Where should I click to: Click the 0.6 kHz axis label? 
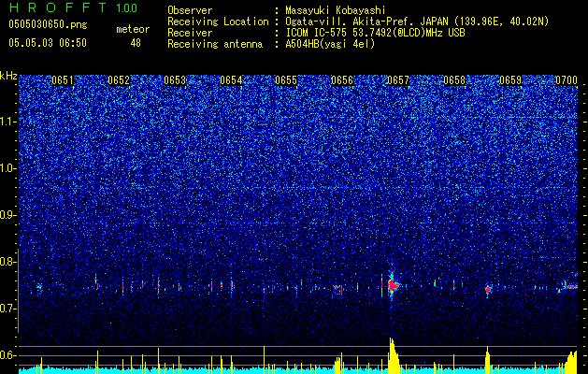8,355
